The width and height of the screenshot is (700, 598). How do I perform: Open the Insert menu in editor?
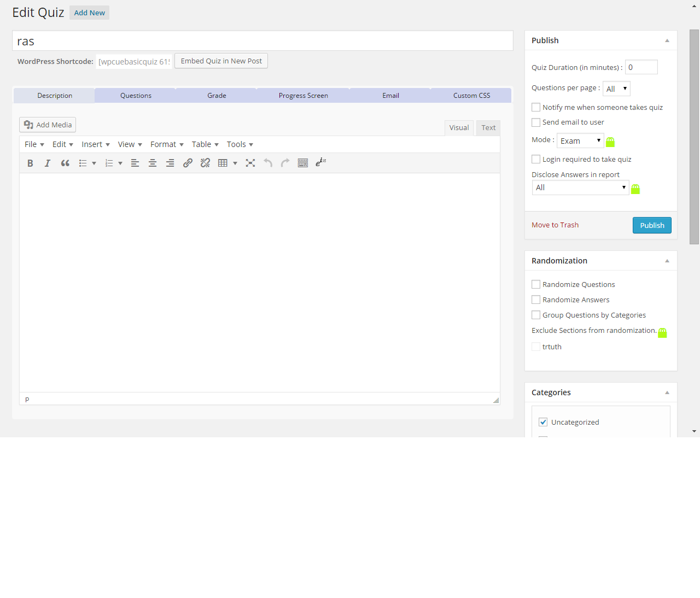(x=96, y=144)
